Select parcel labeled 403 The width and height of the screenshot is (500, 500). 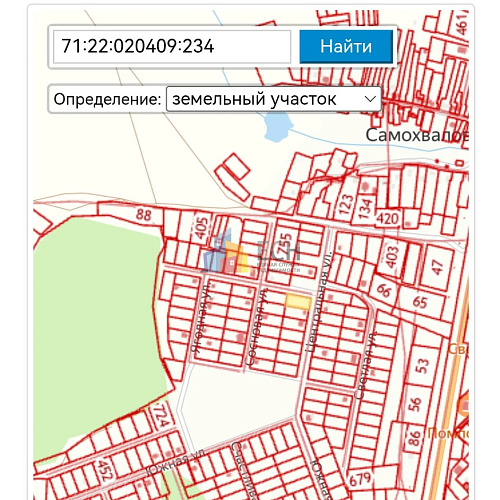[x=392, y=257]
